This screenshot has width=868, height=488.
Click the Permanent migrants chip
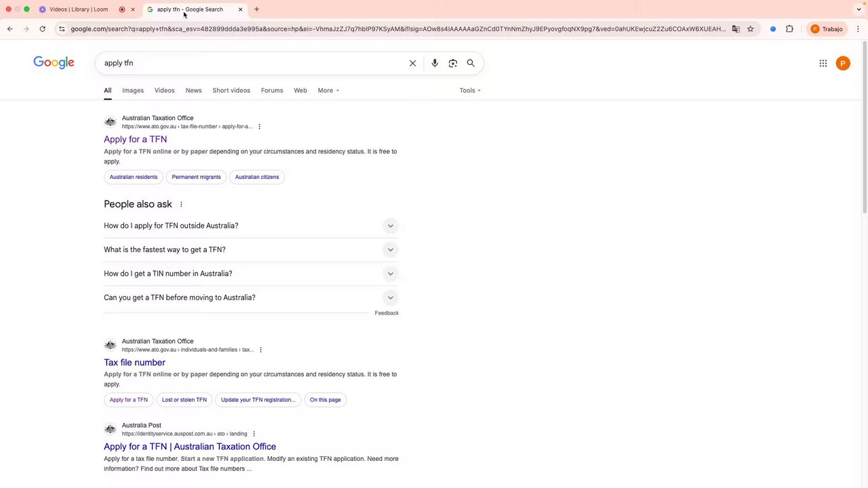point(196,177)
